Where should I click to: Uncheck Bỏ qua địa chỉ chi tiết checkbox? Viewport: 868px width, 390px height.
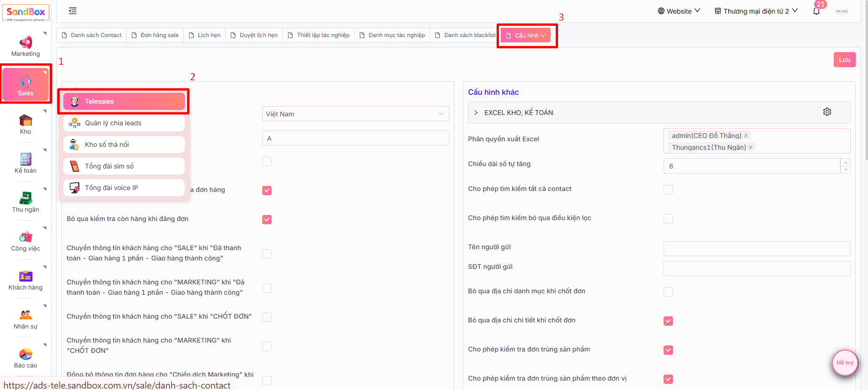pos(668,321)
